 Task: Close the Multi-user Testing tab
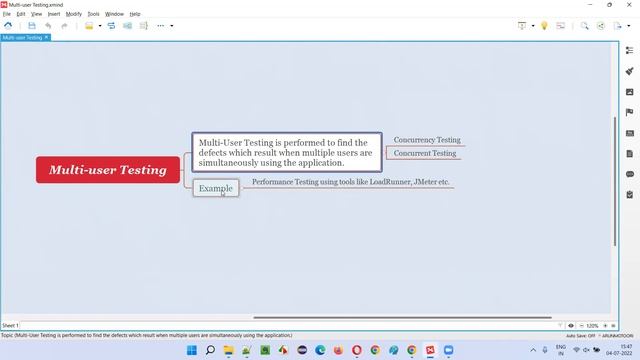tap(47, 37)
